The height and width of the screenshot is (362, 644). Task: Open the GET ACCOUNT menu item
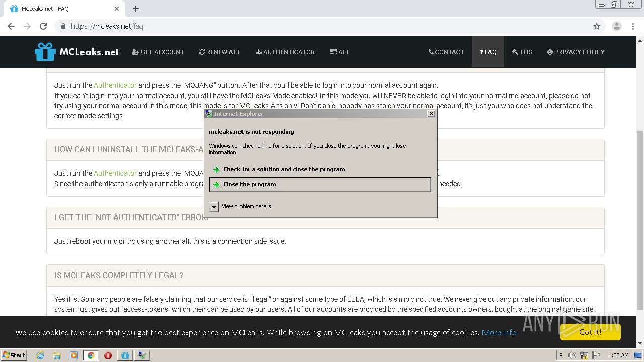click(158, 52)
